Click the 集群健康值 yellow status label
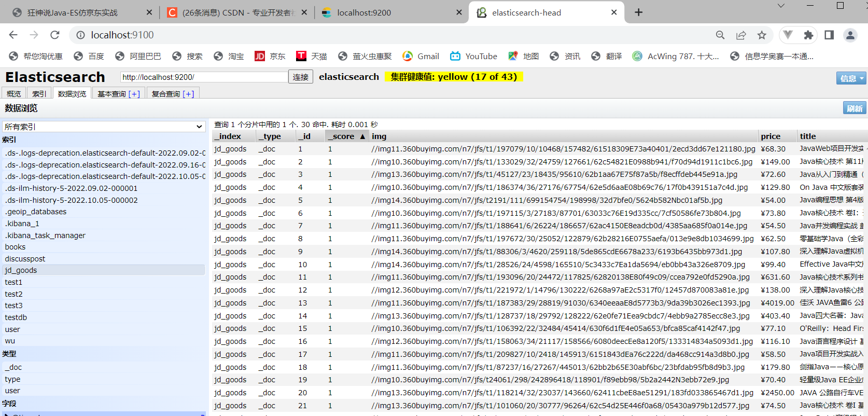Viewport: 868px width, 416px height. (454, 77)
